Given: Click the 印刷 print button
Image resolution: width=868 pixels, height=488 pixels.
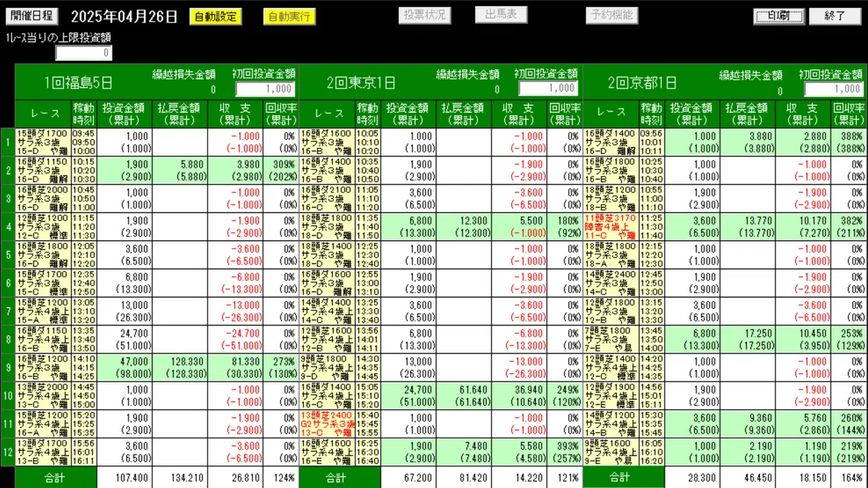Looking at the screenshot, I should point(780,16).
